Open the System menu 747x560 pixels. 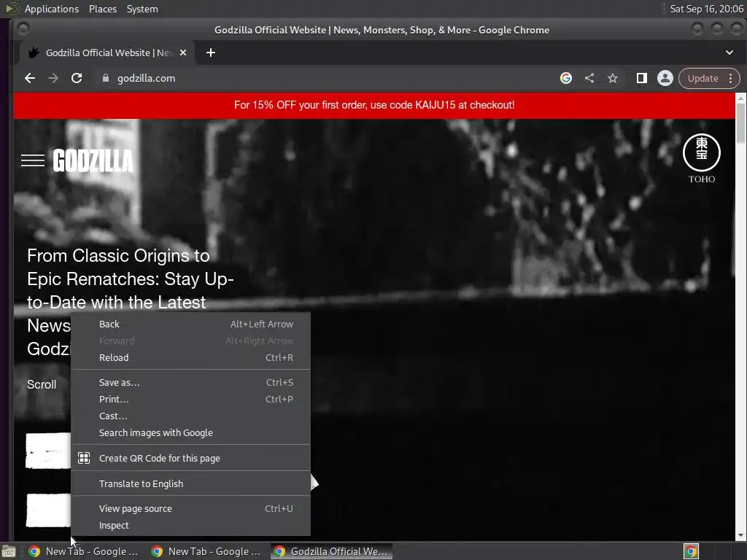pos(142,9)
